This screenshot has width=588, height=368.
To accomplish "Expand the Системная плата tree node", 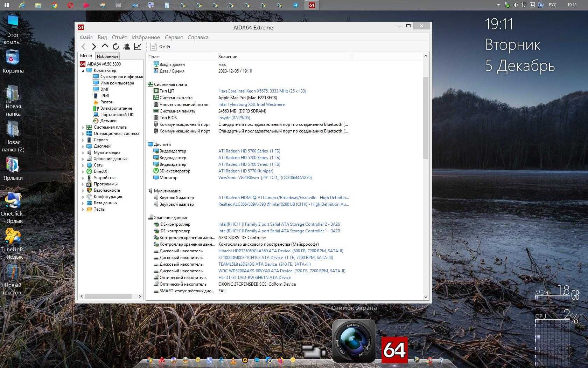I will click(x=83, y=128).
